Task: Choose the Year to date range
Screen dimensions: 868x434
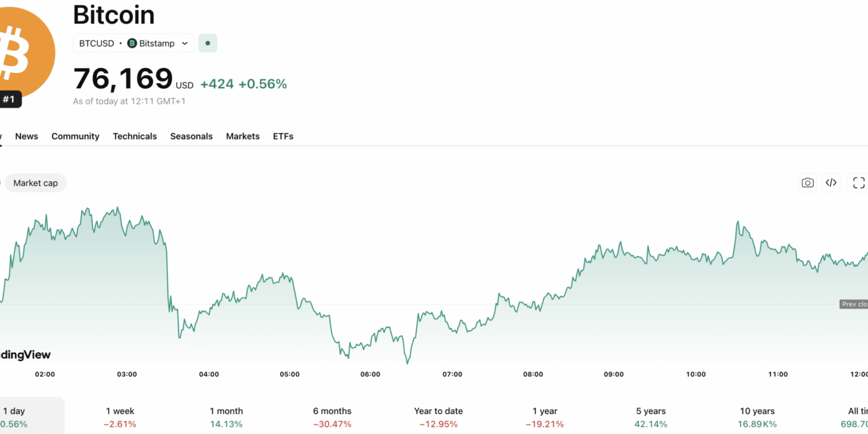Action: point(438,417)
